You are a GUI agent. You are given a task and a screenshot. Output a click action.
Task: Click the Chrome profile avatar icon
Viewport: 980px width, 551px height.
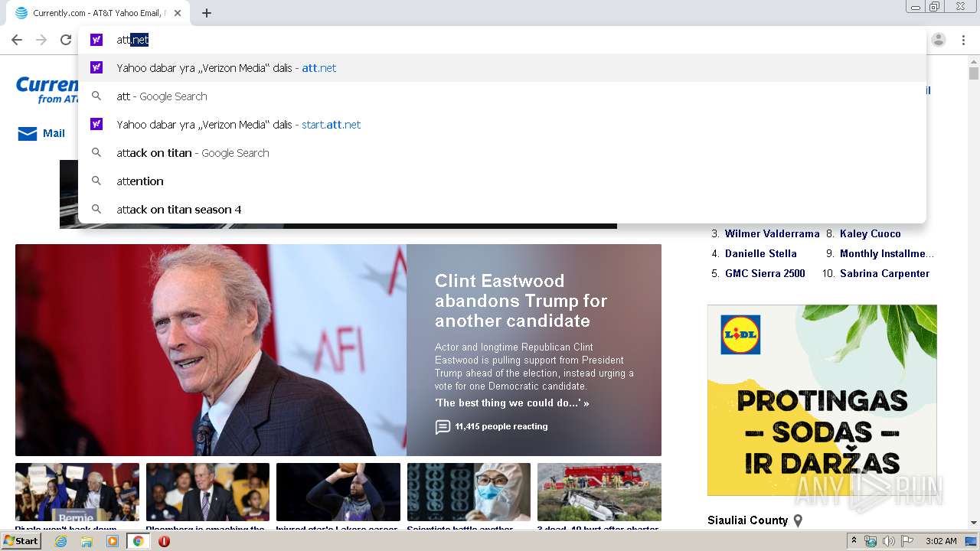click(x=939, y=40)
